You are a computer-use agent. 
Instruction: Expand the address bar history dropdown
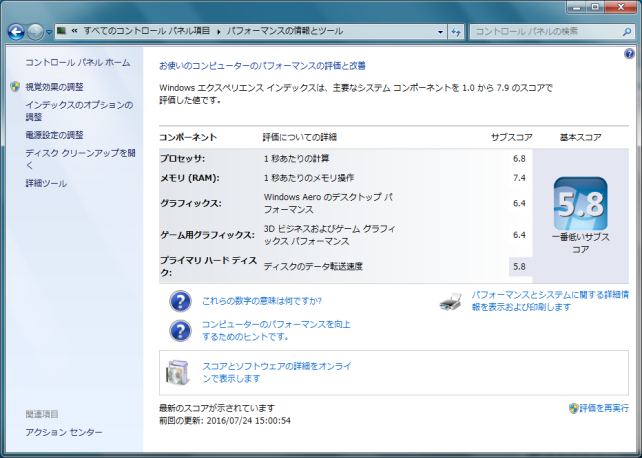441,32
